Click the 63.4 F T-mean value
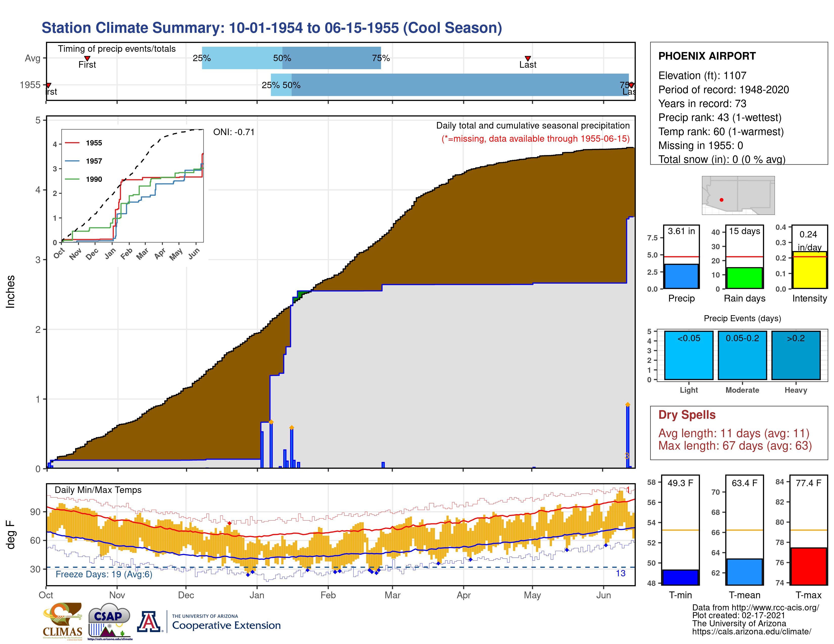834x644 pixels. (744, 483)
